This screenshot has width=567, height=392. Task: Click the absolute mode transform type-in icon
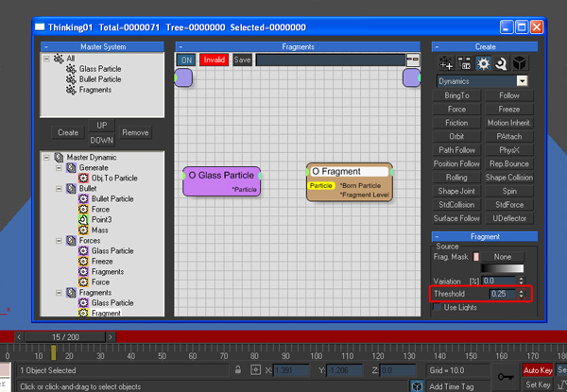click(x=256, y=370)
